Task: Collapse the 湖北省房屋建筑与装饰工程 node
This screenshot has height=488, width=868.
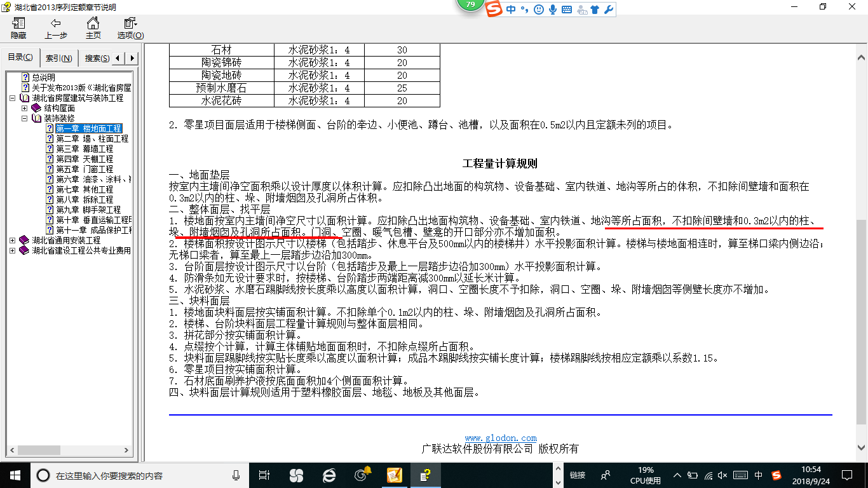Action: [x=13, y=98]
